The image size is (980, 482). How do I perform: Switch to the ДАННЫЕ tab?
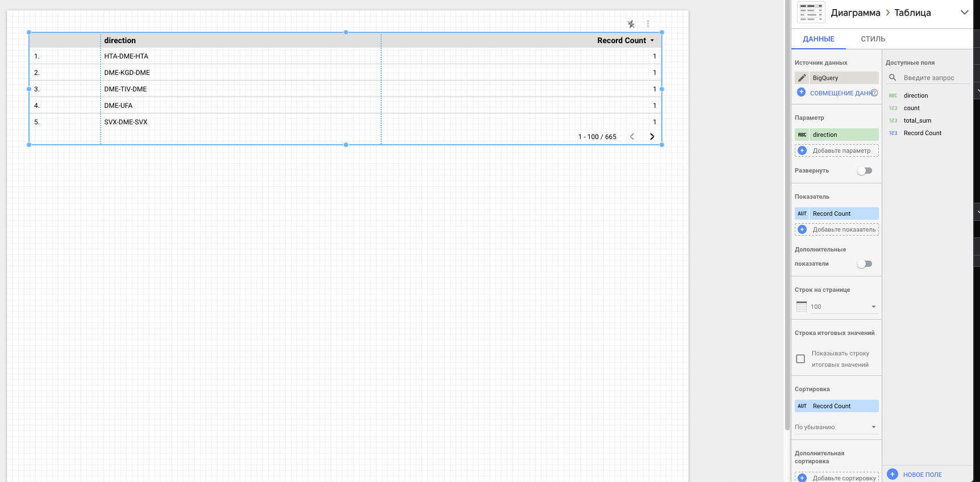pyautogui.click(x=819, y=39)
